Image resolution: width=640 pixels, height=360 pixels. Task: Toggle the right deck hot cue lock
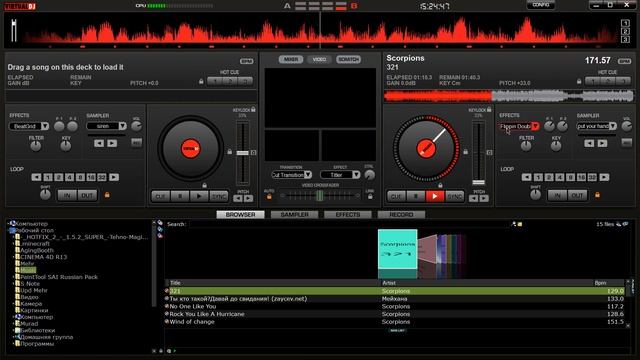579,82
